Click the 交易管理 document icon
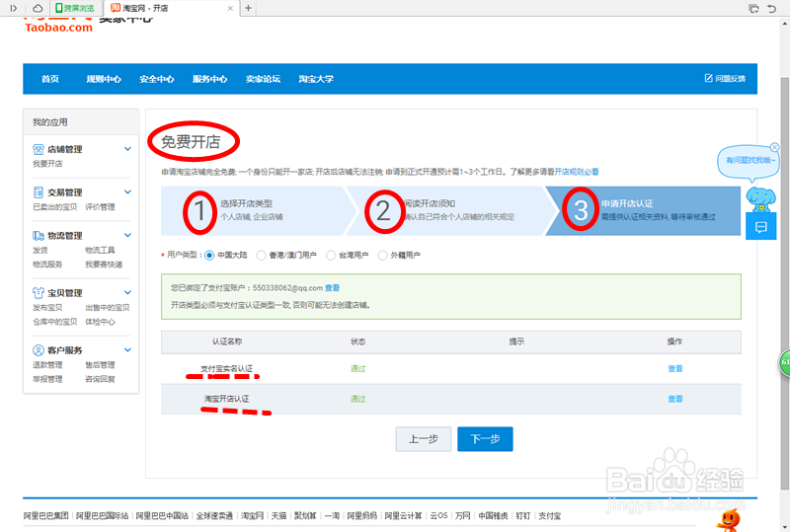The image size is (790, 532). pyautogui.click(x=39, y=191)
